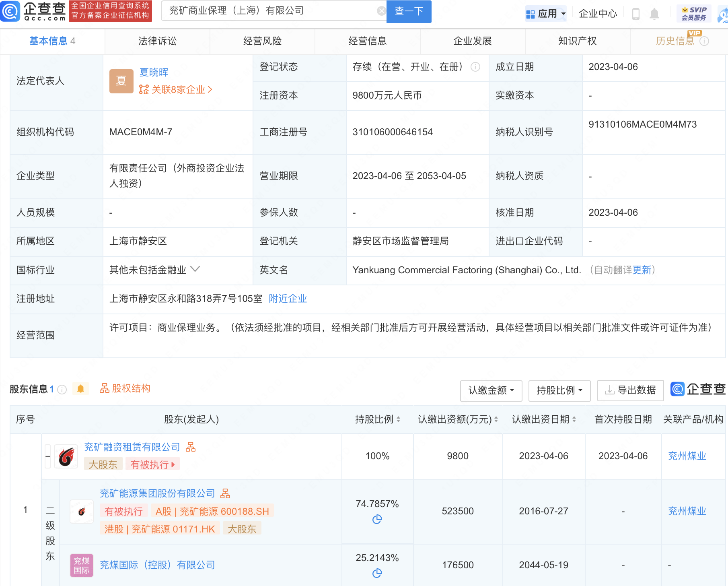Click the info icon beside registration status
728x586 pixels.
coord(475,67)
